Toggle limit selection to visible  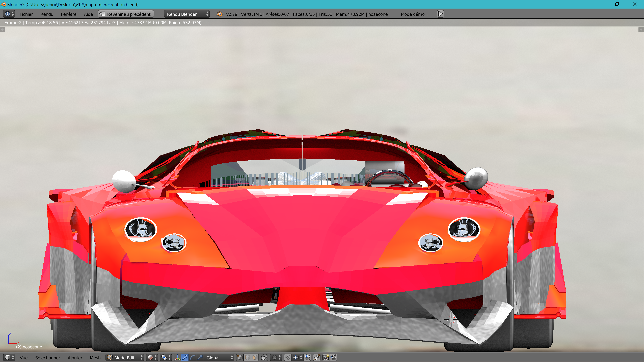tap(264, 357)
